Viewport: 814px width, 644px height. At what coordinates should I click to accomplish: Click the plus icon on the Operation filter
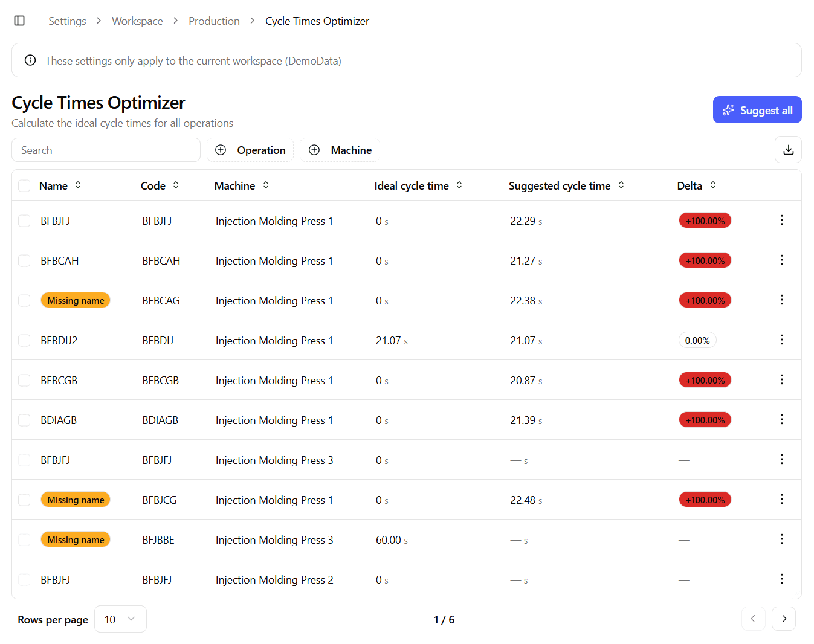click(221, 150)
